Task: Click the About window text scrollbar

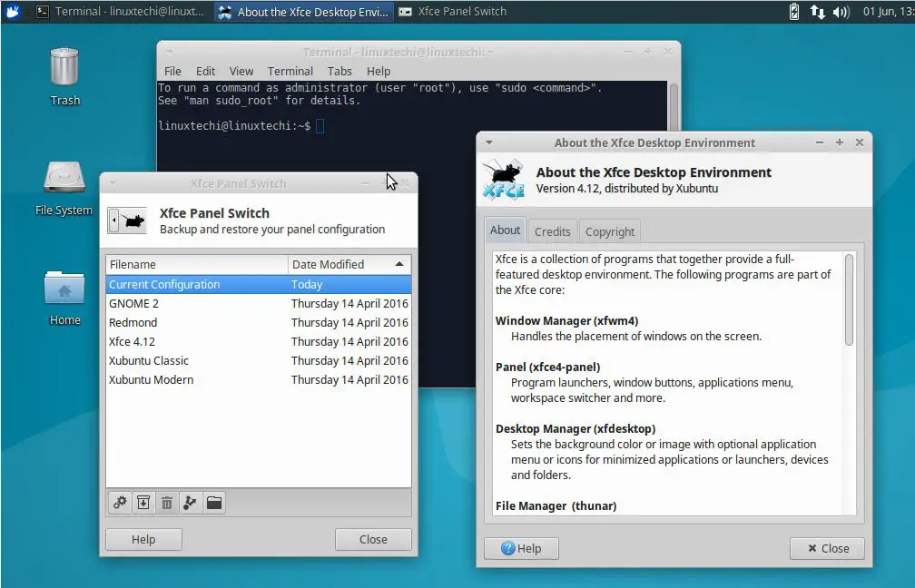Action: point(849,299)
